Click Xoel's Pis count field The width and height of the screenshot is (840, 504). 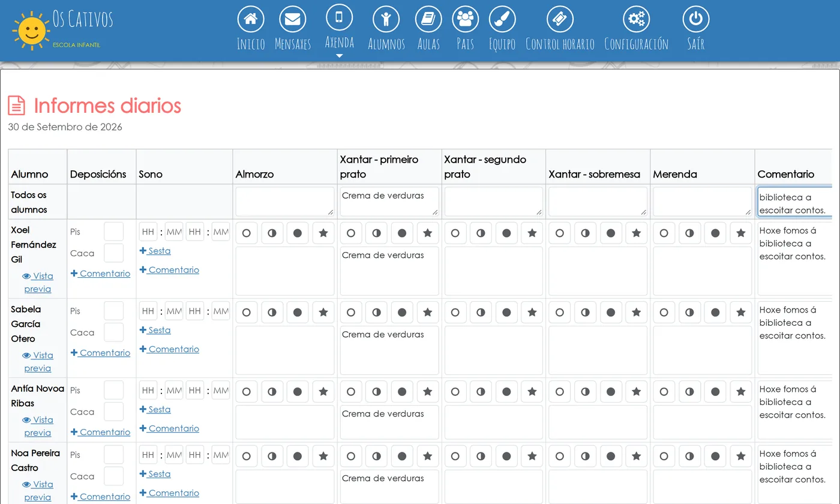click(x=113, y=232)
